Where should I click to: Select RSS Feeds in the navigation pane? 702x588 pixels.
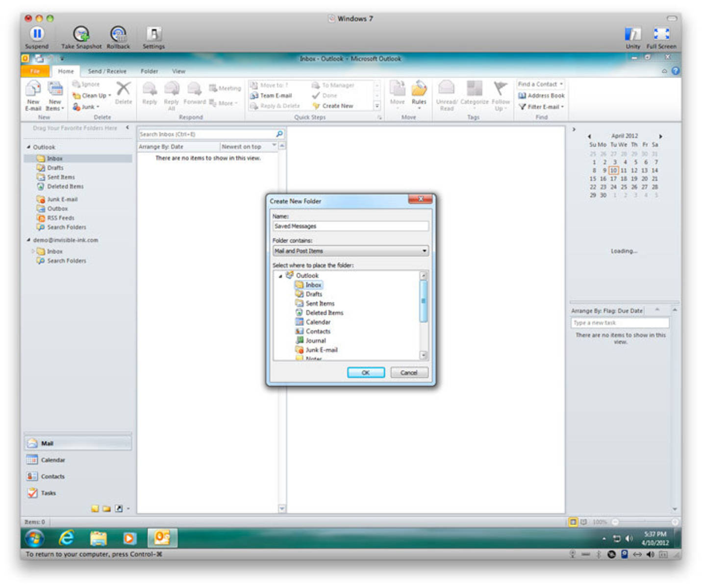(x=55, y=218)
